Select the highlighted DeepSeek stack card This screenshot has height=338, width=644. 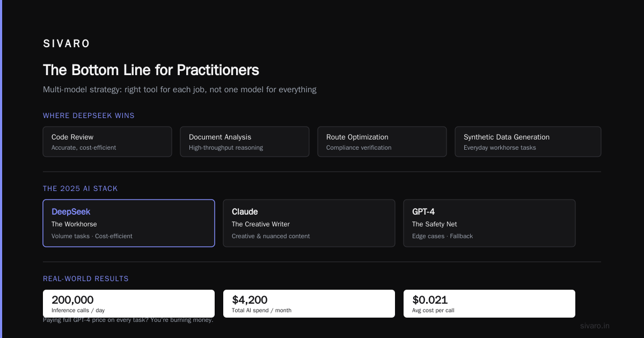tap(129, 223)
